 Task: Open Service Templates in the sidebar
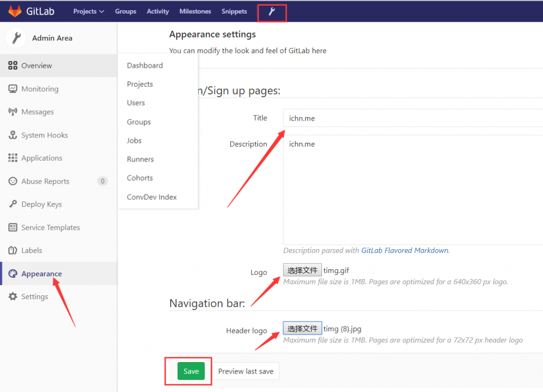point(59,227)
